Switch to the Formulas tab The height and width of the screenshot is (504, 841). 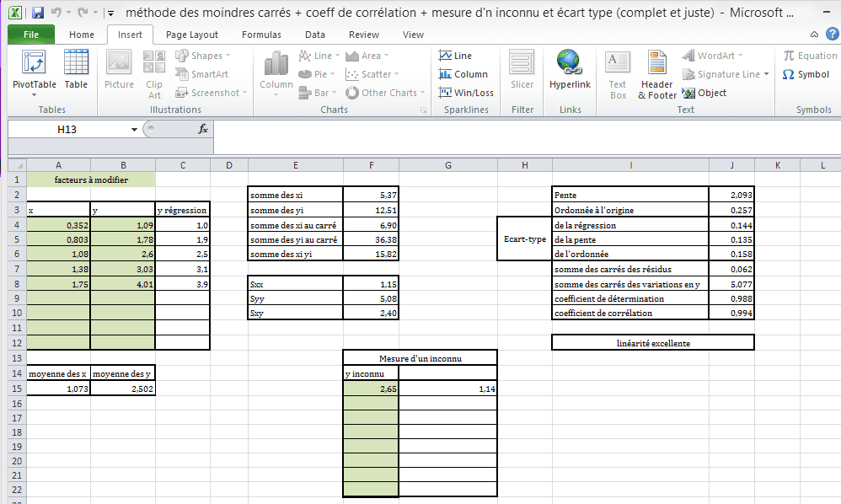click(x=261, y=35)
